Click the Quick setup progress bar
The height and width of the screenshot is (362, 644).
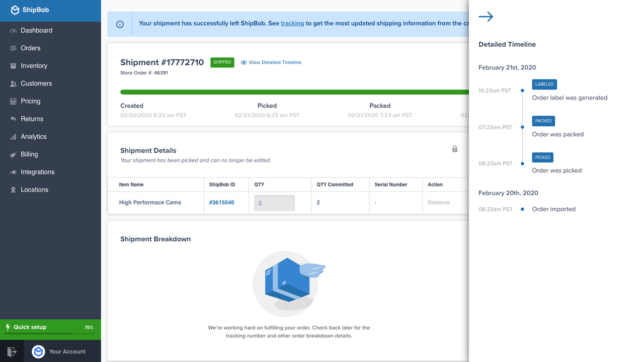50,333
